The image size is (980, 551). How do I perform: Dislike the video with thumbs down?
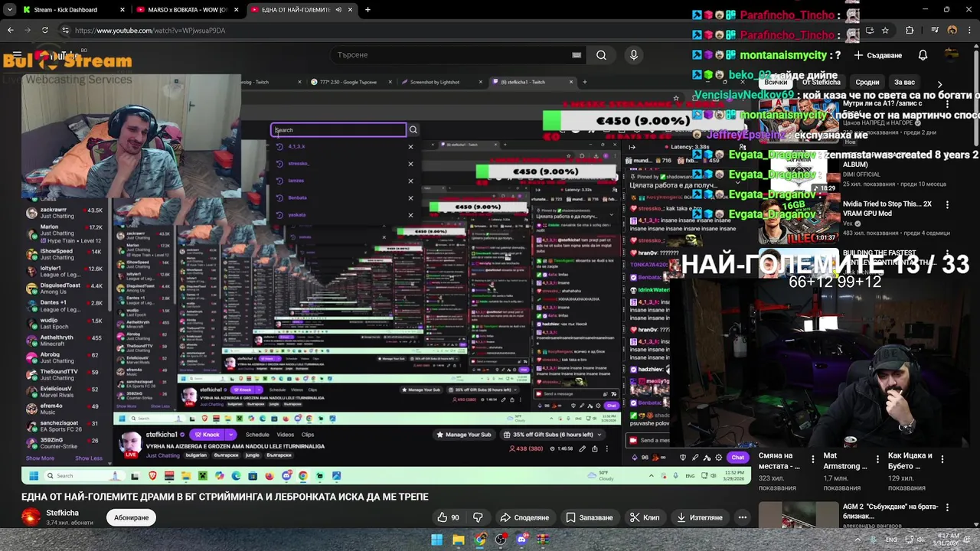pos(478,517)
